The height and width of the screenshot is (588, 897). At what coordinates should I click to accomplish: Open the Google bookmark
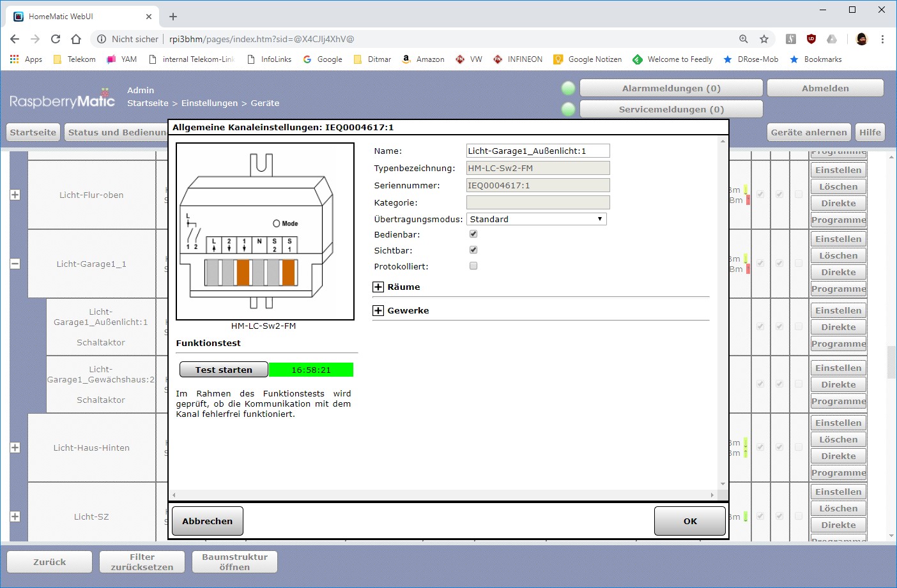point(323,59)
